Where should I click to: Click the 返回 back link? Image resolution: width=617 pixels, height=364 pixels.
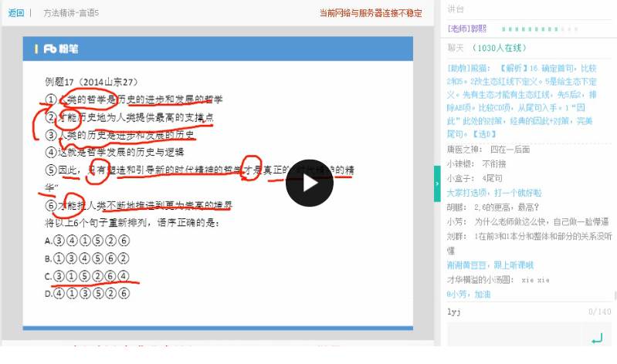(x=15, y=13)
